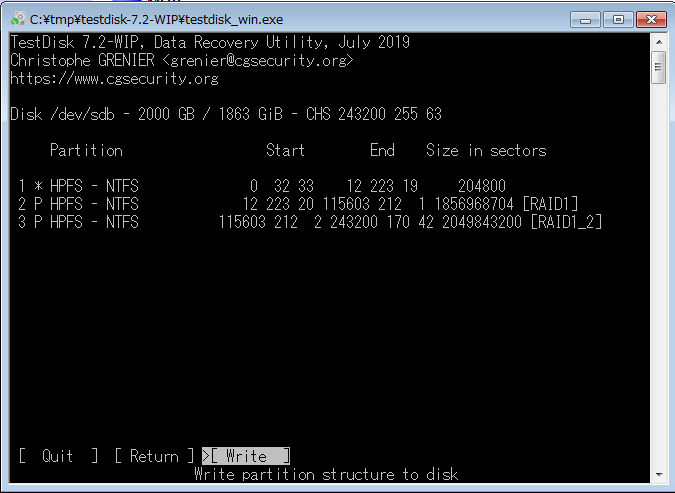The height and width of the screenshot is (493, 675).
Task: Click the "Write partition structure to disk" hint
Action: 326,474
